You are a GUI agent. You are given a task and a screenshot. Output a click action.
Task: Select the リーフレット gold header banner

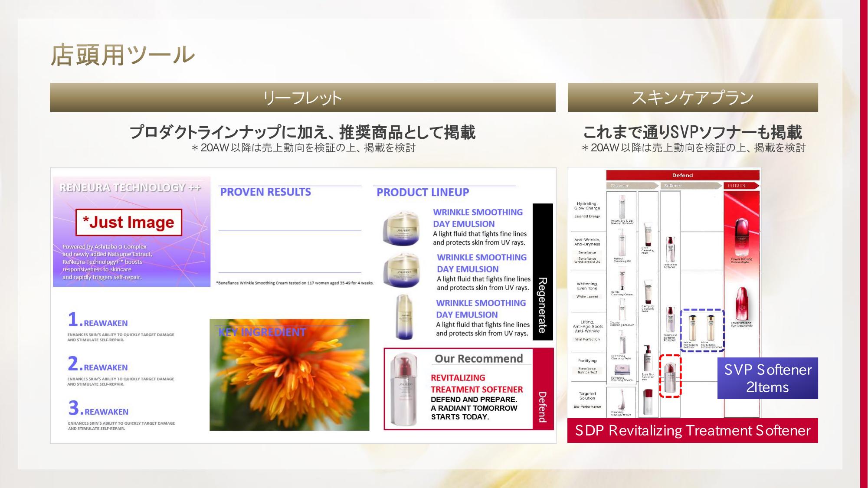click(x=303, y=98)
